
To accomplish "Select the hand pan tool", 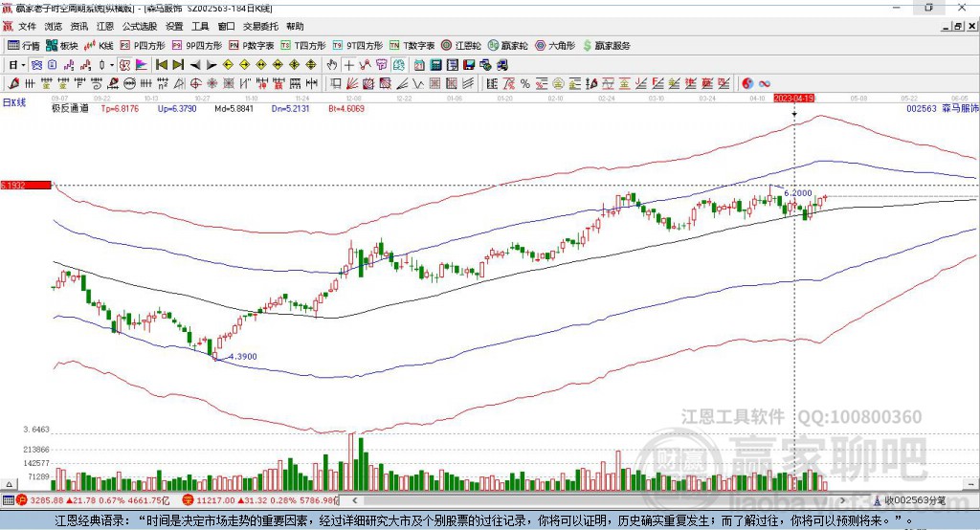I will click(x=332, y=65).
